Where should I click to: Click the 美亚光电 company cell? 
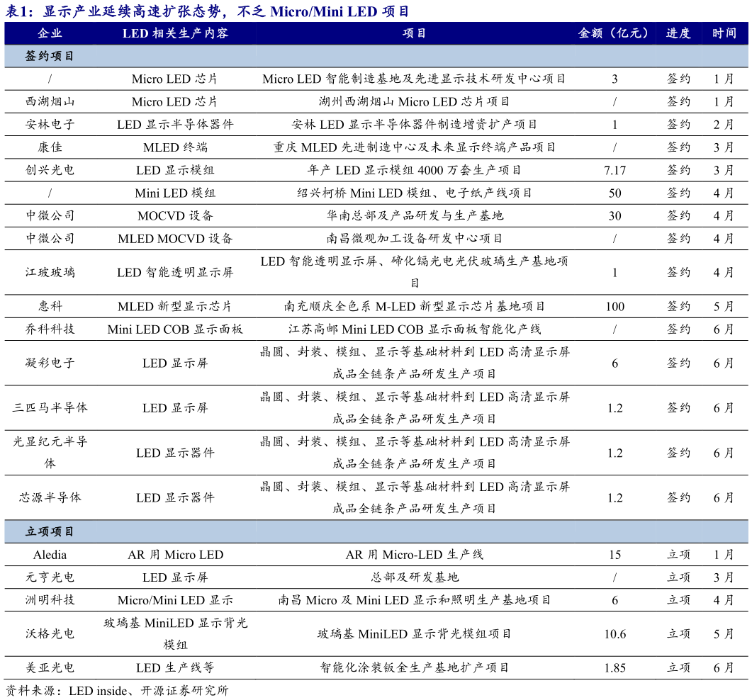tap(50, 668)
